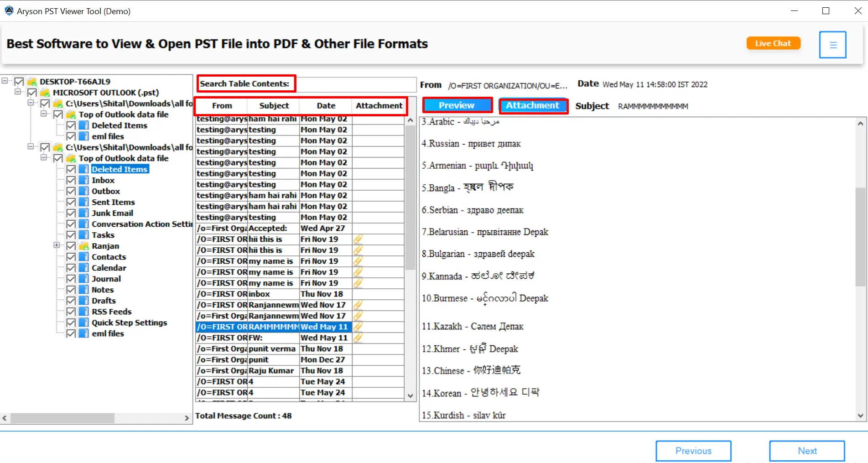868x463 pixels.
Task: Toggle the RSS Feeds checkbox
Action: (x=71, y=311)
